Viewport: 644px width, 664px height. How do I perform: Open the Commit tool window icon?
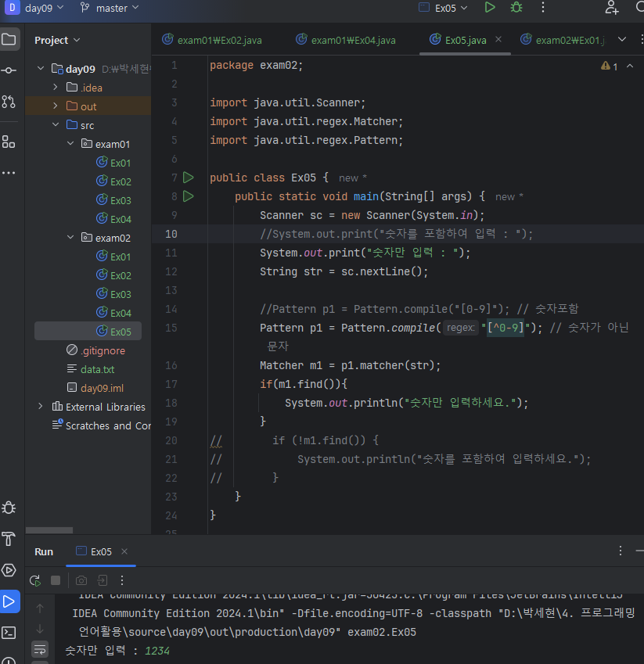pos(9,70)
